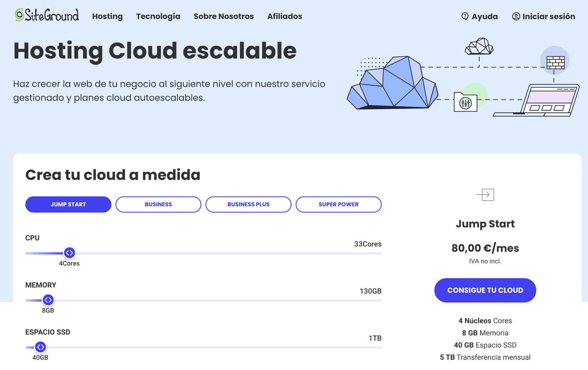Open the Hosting menu
This screenshot has height=370, width=588.
pyautogui.click(x=108, y=16)
